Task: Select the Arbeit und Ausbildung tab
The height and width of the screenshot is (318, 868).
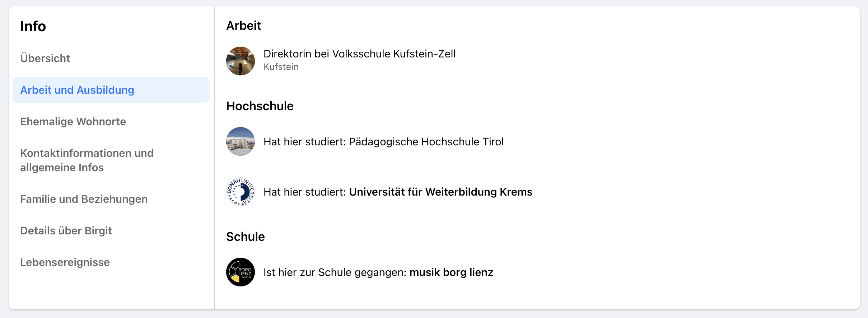Action: click(x=111, y=90)
